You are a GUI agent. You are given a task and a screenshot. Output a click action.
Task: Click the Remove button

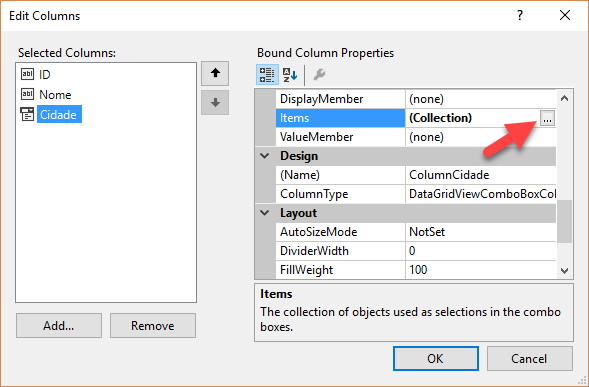[153, 325]
